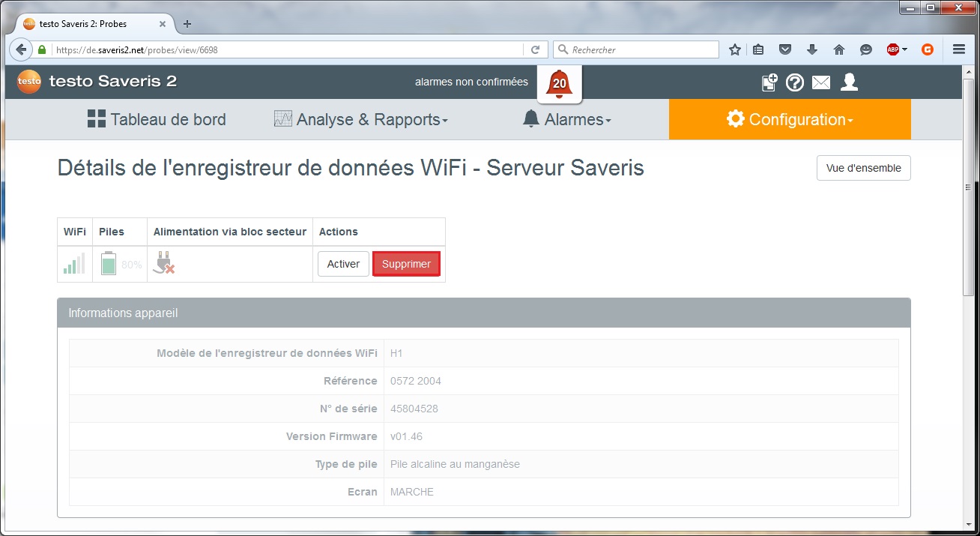Viewport: 980px width, 536px height.
Task: Close the testo Saveris 2 tab
Action: (163, 24)
